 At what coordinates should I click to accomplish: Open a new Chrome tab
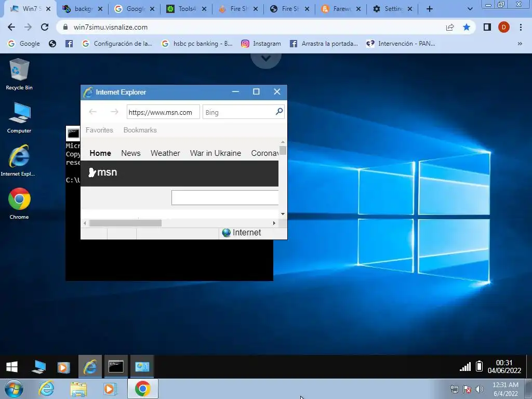point(429,9)
